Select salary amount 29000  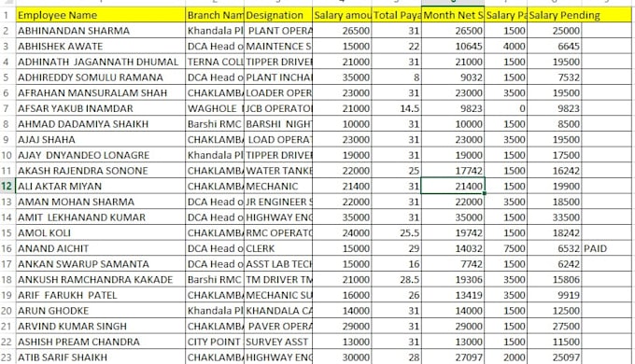(342, 326)
